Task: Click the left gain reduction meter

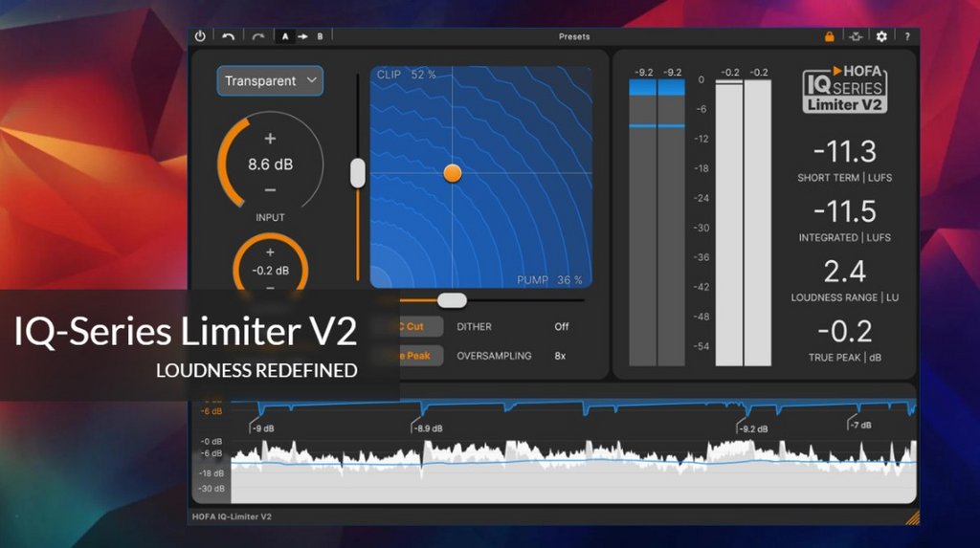Action: (x=642, y=223)
